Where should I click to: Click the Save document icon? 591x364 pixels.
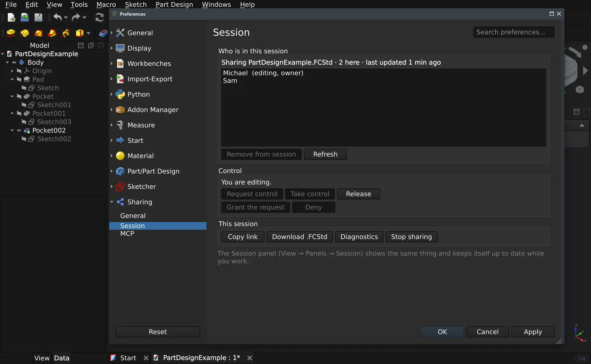point(38,17)
